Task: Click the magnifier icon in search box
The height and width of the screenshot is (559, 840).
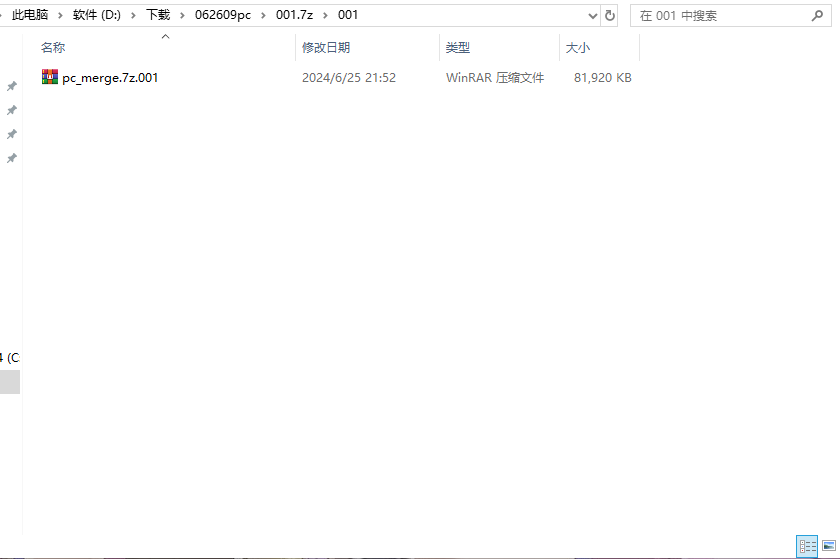Action: coord(817,15)
